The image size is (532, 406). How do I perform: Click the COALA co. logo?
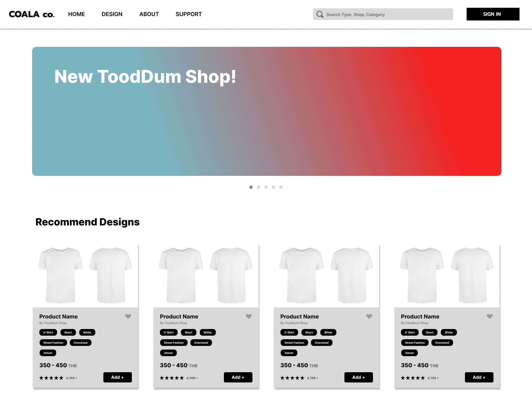coord(32,14)
